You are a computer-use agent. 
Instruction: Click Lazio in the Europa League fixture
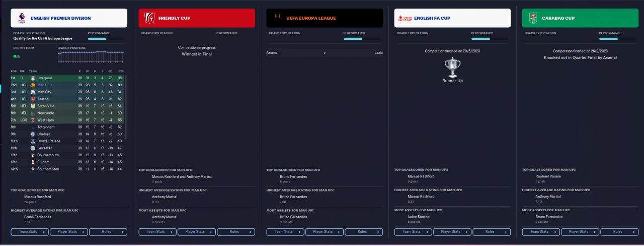pos(379,52)
